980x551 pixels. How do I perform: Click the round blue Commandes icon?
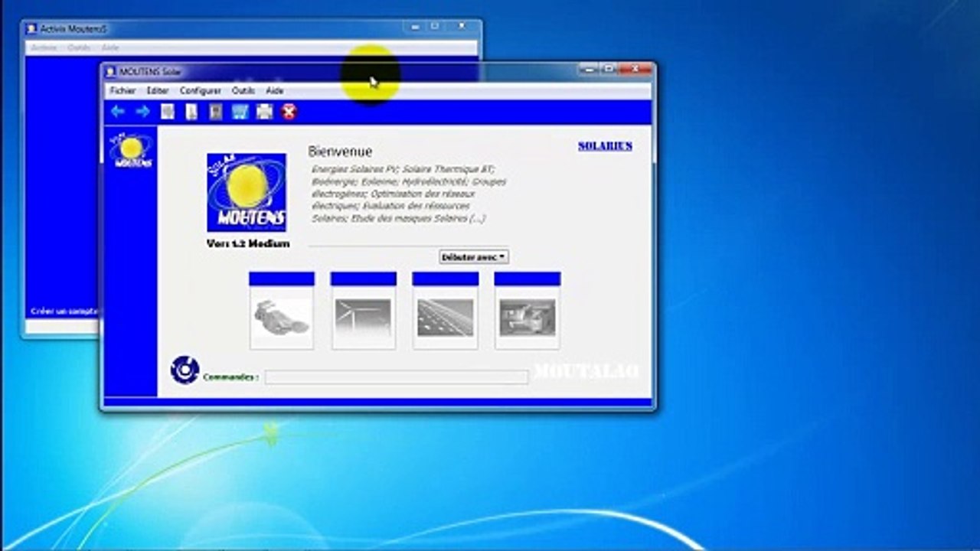185,370
